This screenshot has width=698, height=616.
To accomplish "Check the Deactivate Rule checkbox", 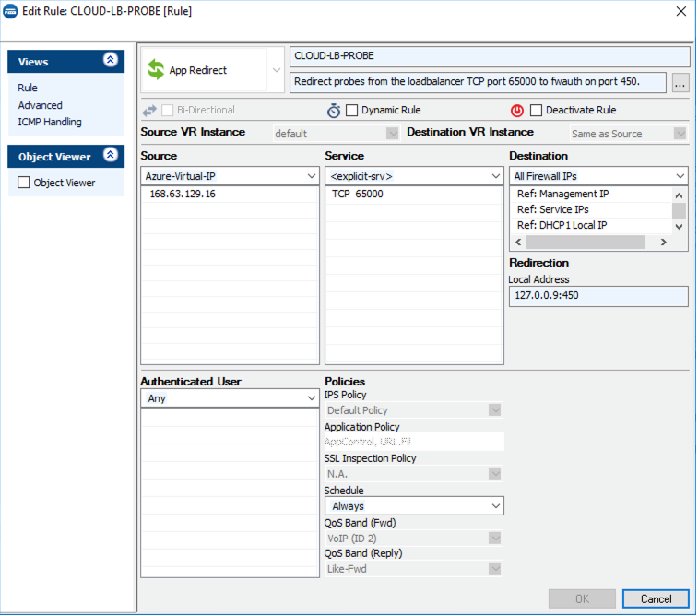I will click(536, 110).
